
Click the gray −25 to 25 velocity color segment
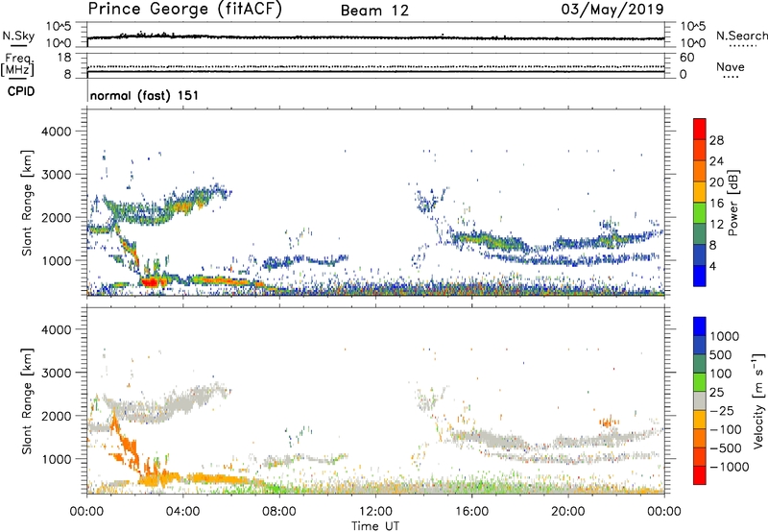[700, 400]
